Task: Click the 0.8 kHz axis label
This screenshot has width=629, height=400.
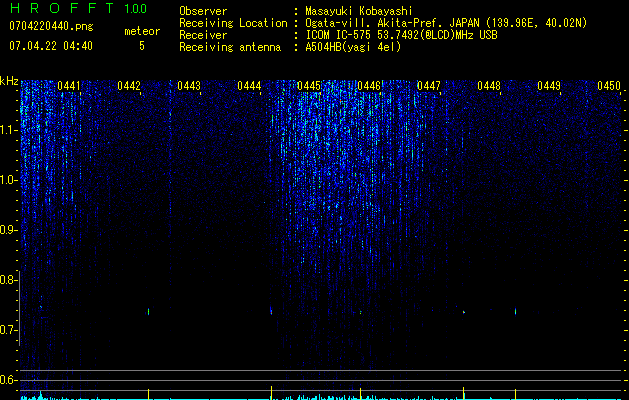Action: click(8, 280)
